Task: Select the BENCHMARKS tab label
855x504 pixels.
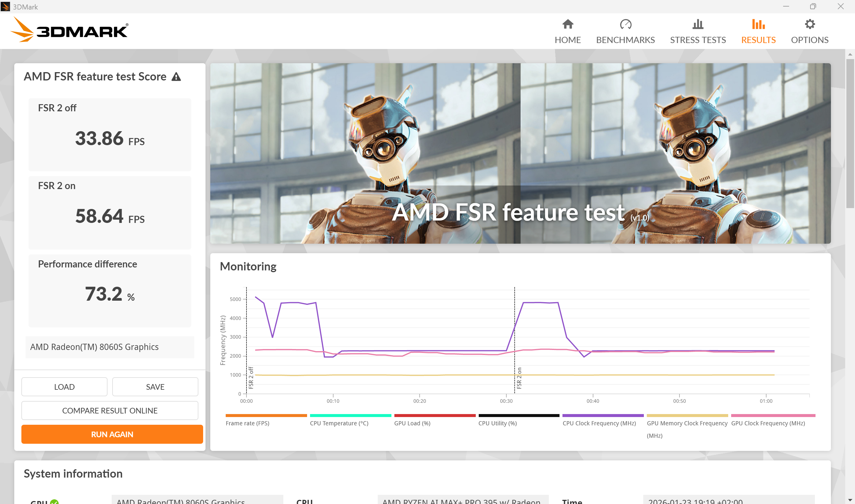Action: (x=625, y=40)
